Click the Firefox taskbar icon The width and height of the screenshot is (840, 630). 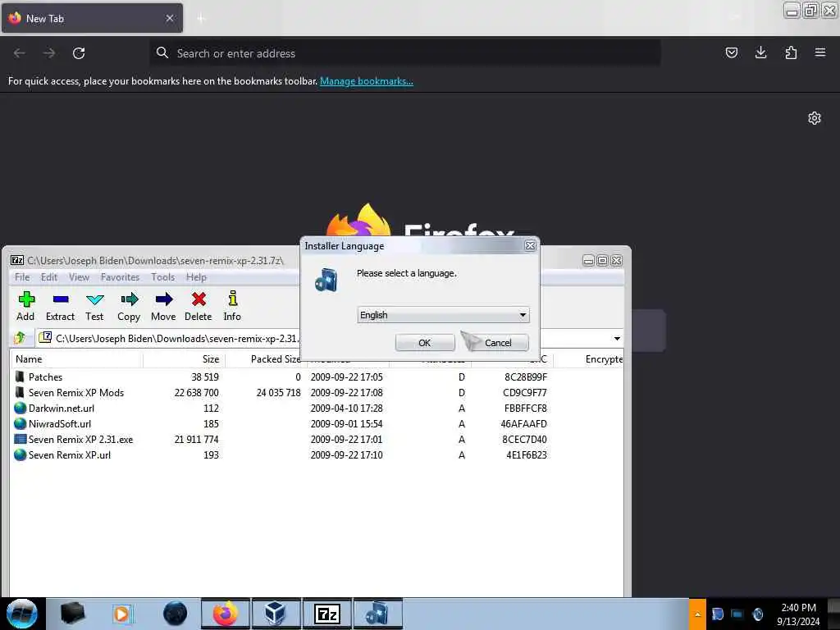point(226,614)
